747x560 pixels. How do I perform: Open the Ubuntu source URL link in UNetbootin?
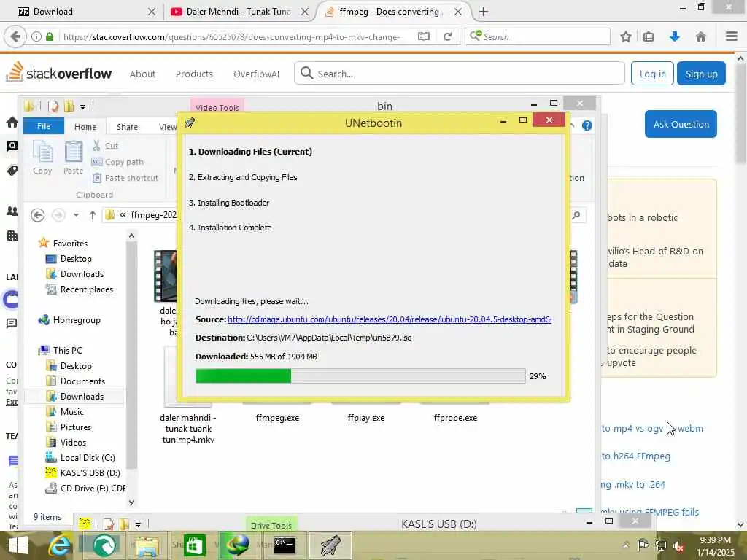[x=390, y=319]
